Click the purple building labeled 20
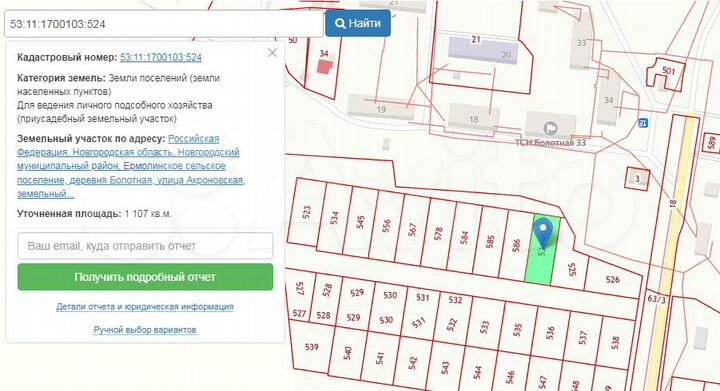Screen dimensions: 720x391 483,50
